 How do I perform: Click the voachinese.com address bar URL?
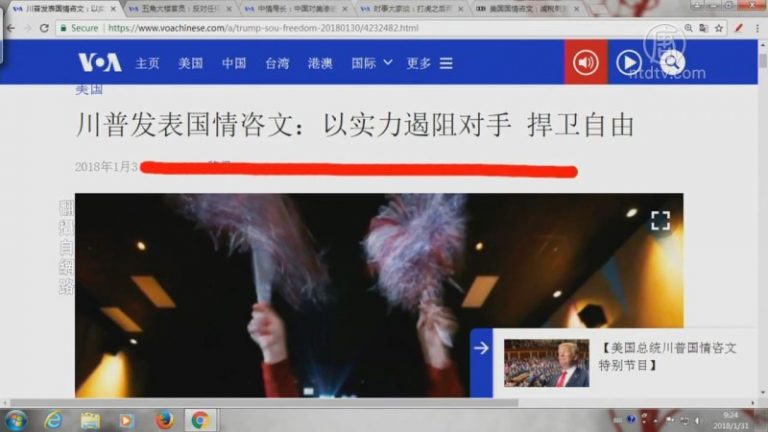[x=263, y=28]
